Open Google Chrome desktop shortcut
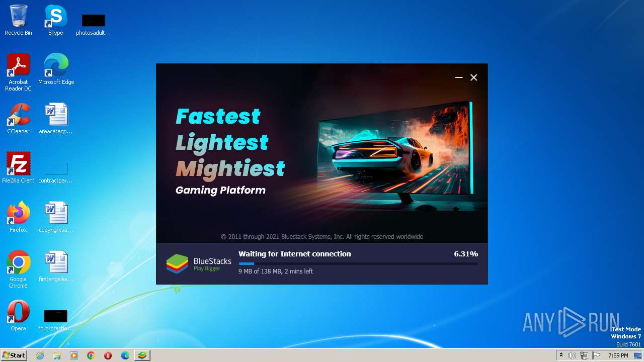644x362 pixels. tap(18, 269)
